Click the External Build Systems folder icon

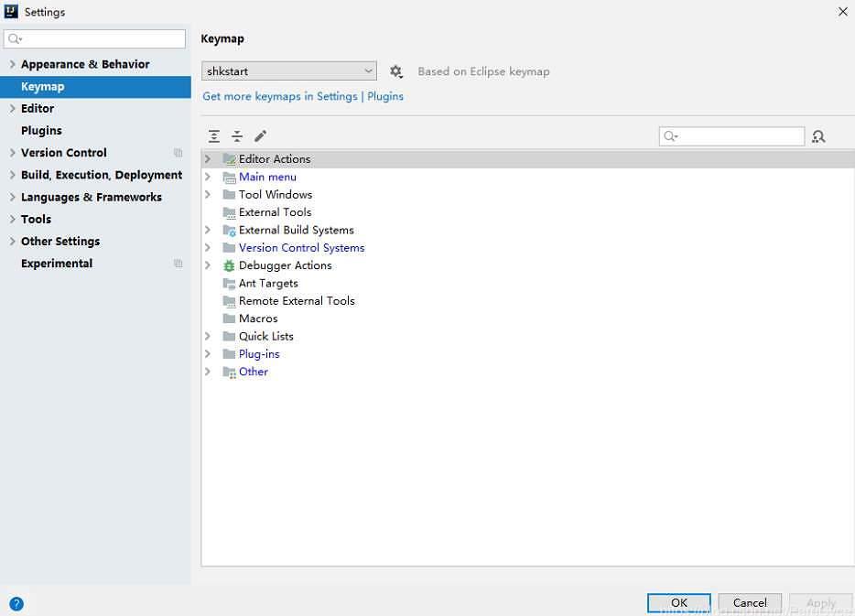(x=229, y=231)
